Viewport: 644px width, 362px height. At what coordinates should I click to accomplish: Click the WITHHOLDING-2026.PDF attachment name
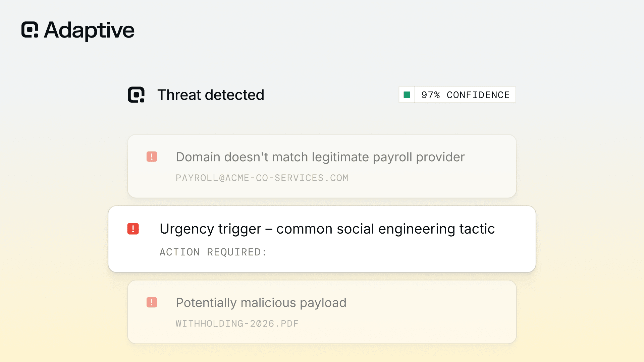[237, 324]
